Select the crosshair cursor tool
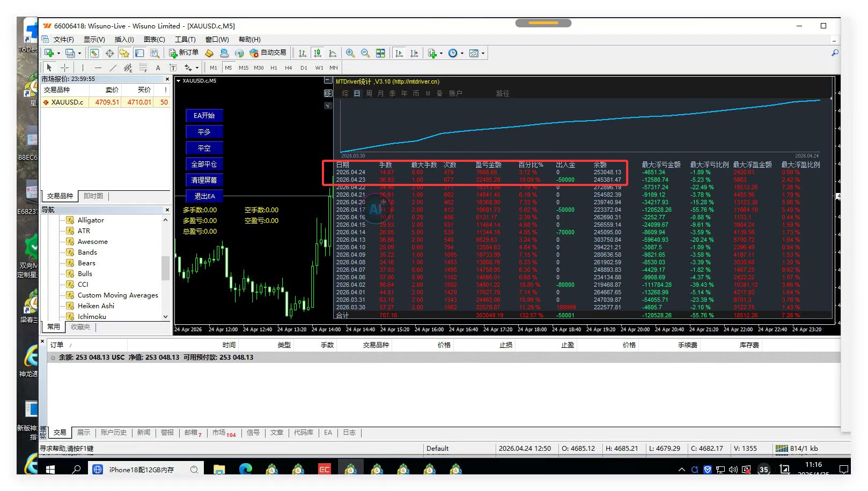Image resolution: width=868 pixels, height=491 pixels. tap(64, 68)
